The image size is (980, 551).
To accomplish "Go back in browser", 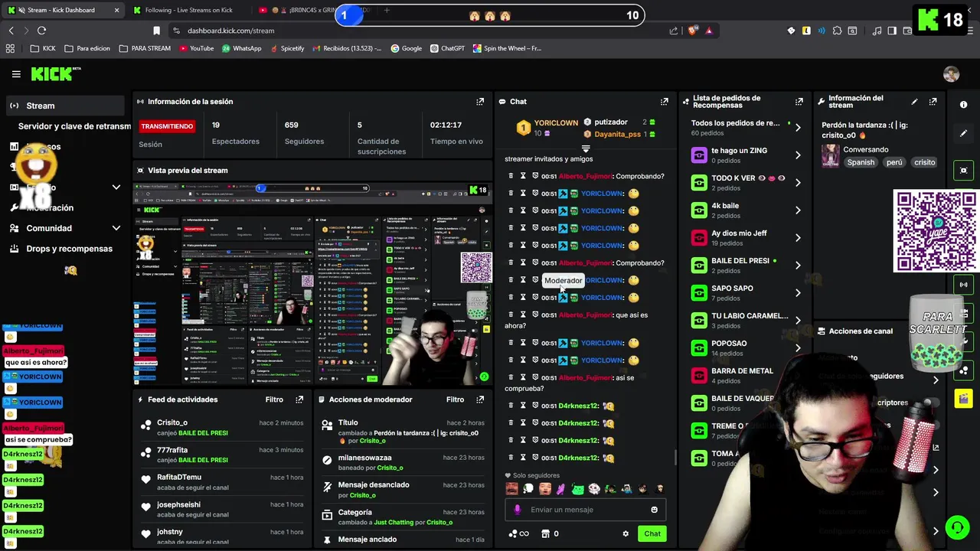I will 11,31.
